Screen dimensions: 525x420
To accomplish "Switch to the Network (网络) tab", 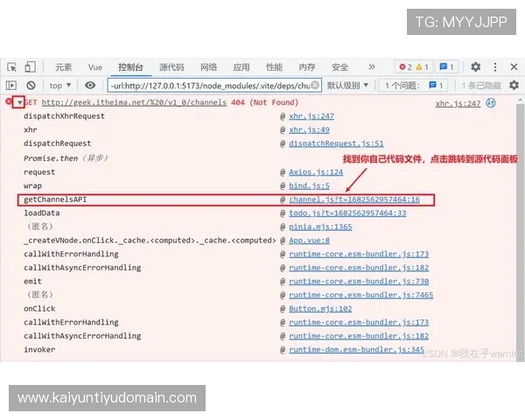I will click(208, 66).
